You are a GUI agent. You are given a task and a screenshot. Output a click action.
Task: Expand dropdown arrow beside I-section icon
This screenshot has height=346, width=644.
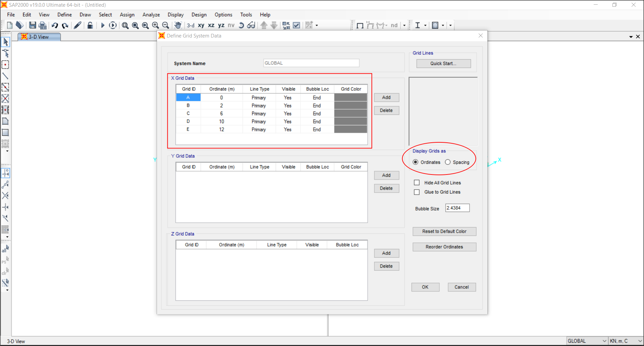(425, 25)
